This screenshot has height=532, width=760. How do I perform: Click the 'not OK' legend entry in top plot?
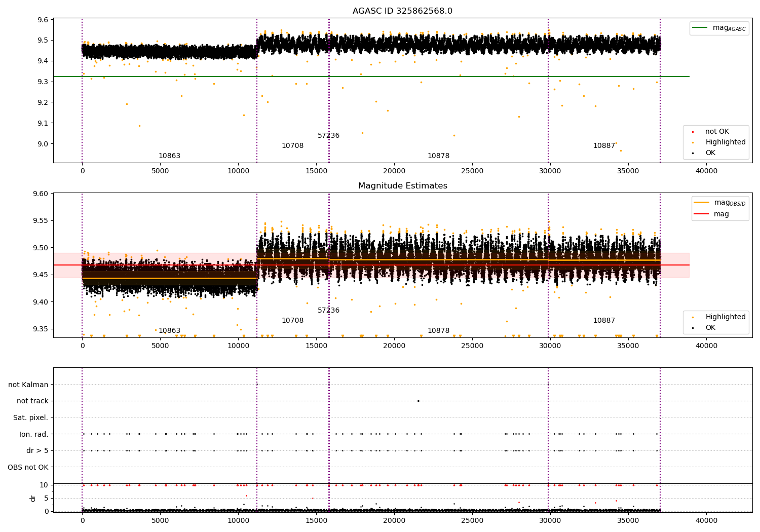(712, 132)
